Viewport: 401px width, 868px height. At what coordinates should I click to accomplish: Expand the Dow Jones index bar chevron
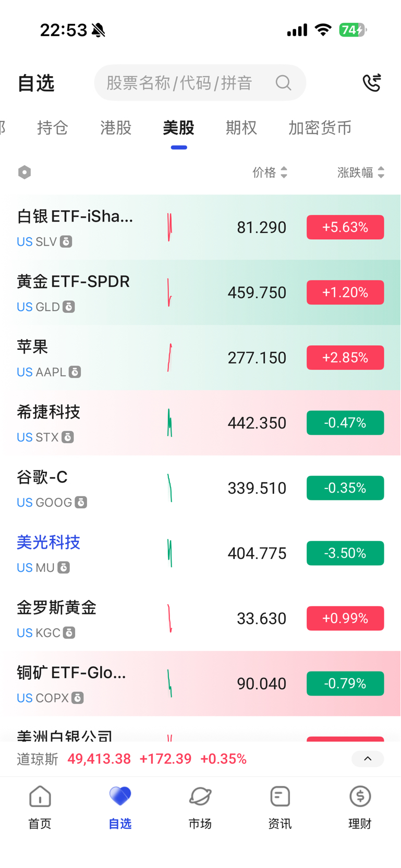click(368, 759)
